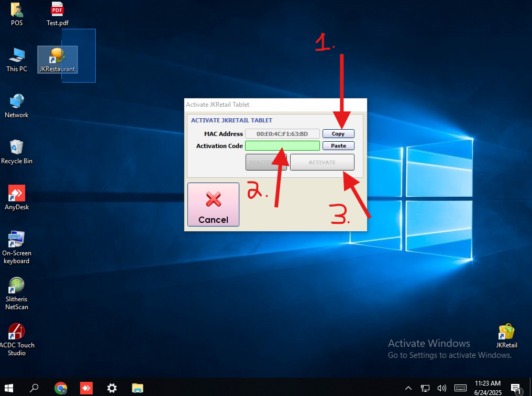Click the DEACTIVATE button
The width and height of the screenshot is (532, 396).
point(266,162)
